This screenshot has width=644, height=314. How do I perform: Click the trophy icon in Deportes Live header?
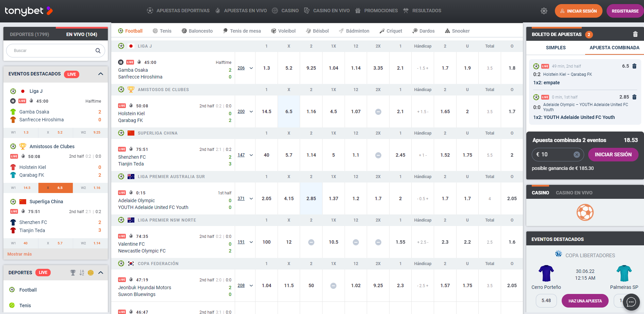click(73, 273)
